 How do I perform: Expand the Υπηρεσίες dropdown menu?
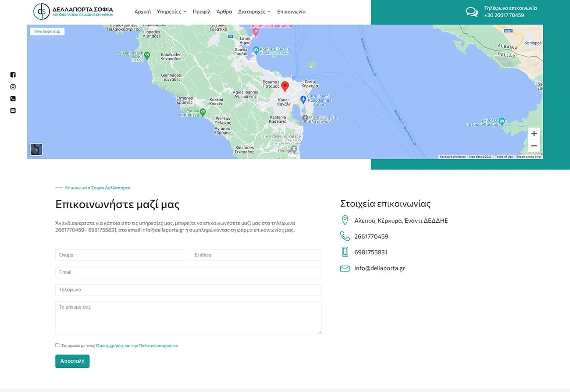coord(171,12)
